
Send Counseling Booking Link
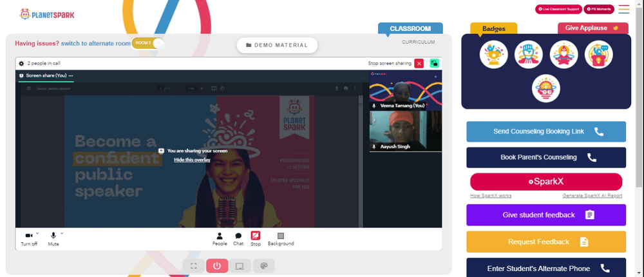(x=546, y=131)
